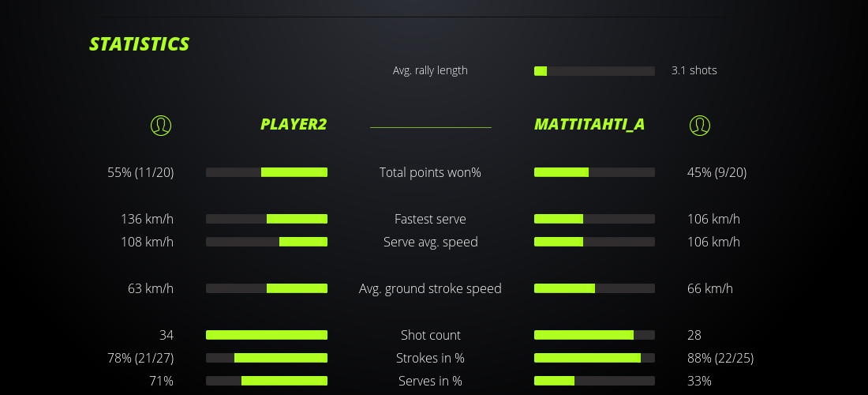This screenshot has height=395, width=868.
Task: Click the 3.1 shots value
Action: click(x=694, y=70)
